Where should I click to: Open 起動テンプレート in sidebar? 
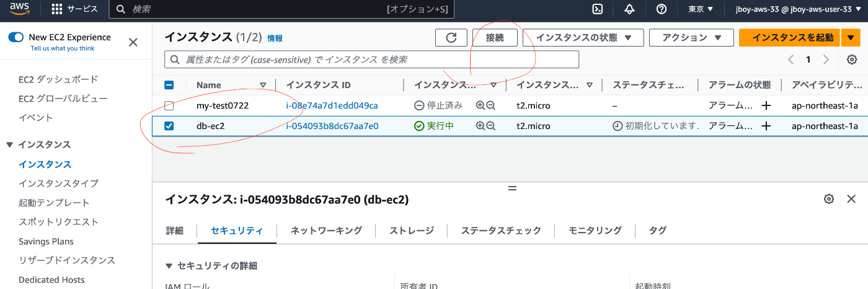(x=54, y=203)
